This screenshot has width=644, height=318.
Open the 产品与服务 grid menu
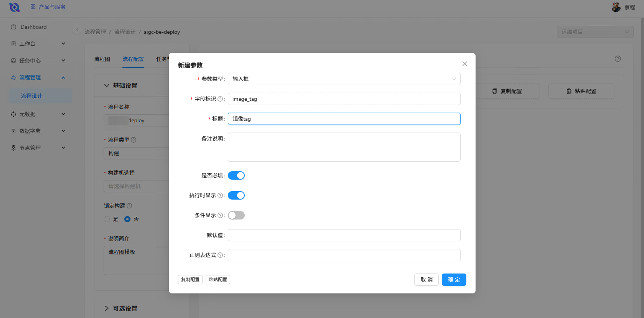48,7
